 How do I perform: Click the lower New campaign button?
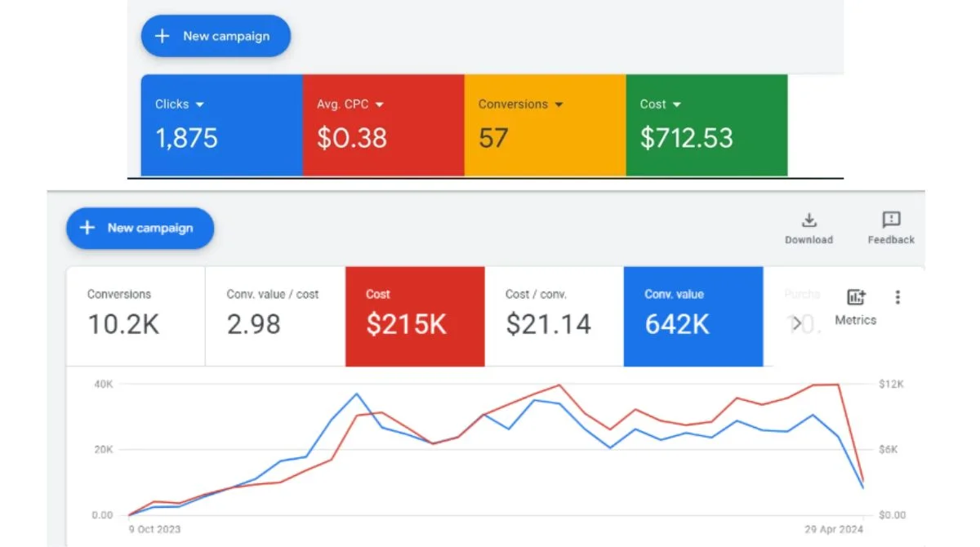point(140,228)
